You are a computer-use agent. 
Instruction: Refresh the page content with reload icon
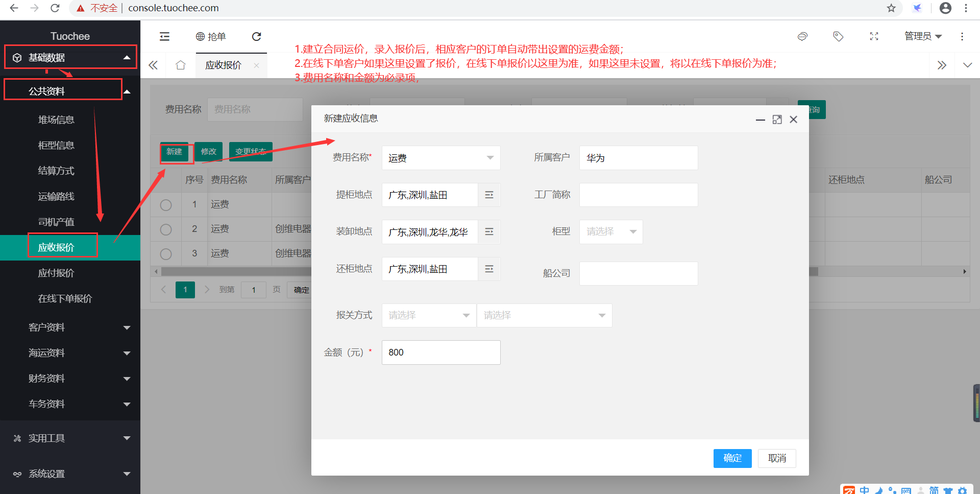(x=256, y=36)
